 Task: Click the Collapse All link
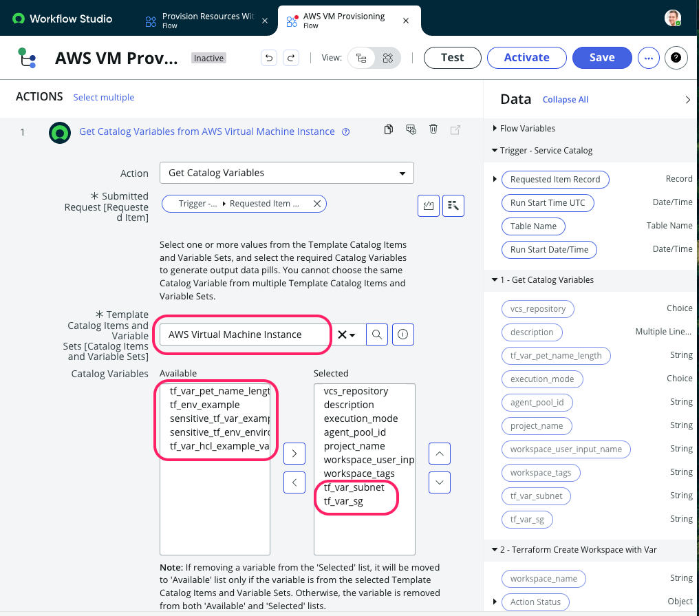coord(565,99)
